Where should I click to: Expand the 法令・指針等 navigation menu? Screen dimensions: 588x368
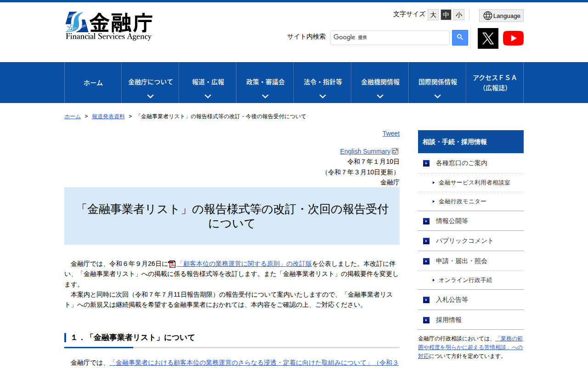click(x=322, y=82)
